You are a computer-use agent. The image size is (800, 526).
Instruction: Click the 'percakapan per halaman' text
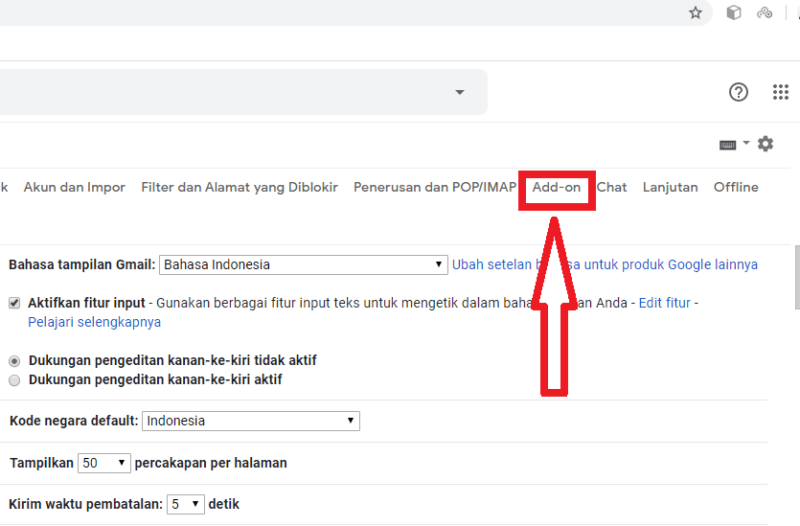click(x=211, y=463)
